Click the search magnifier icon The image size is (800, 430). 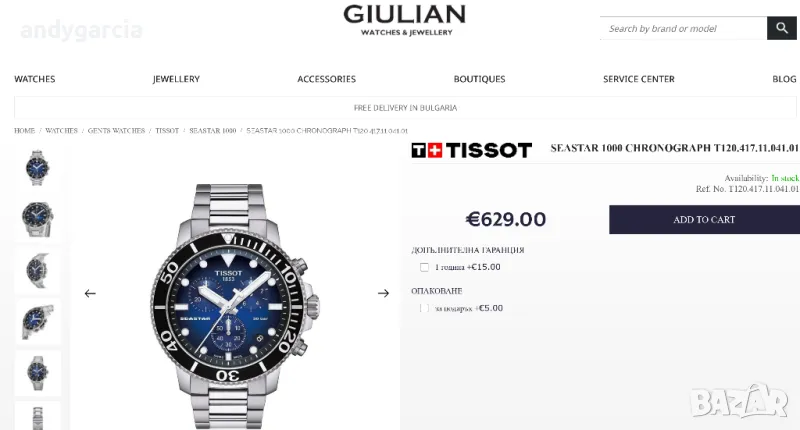pos(782,28)
